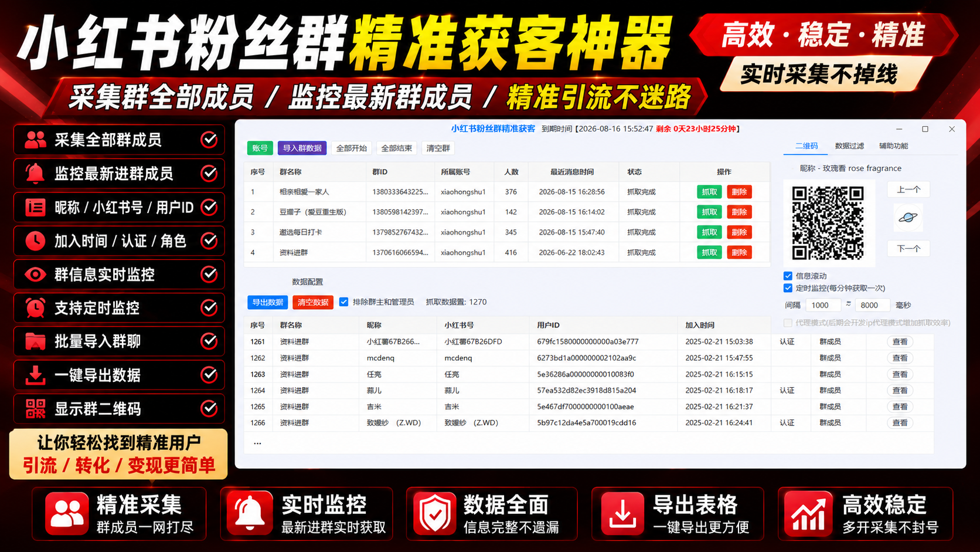This screenshot has height=552, width=980.
Task: Switch to the 二维码 tab
Action: coord(807,146)
